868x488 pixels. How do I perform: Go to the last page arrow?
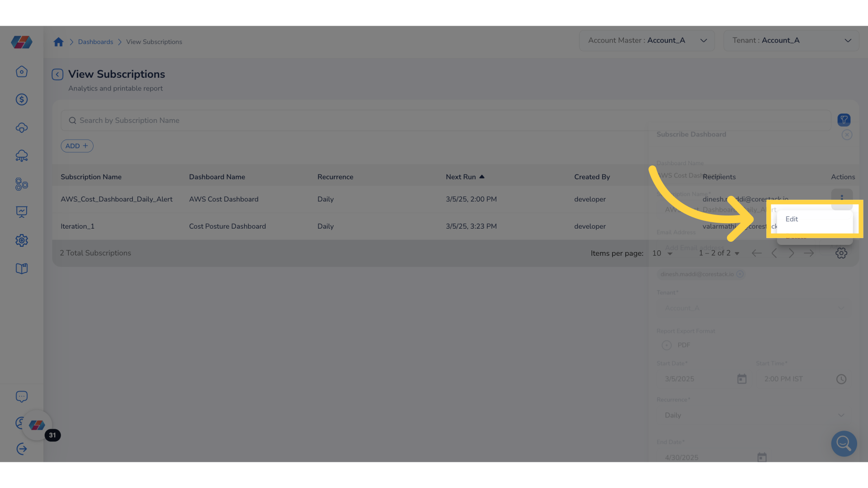click(809, 253)
